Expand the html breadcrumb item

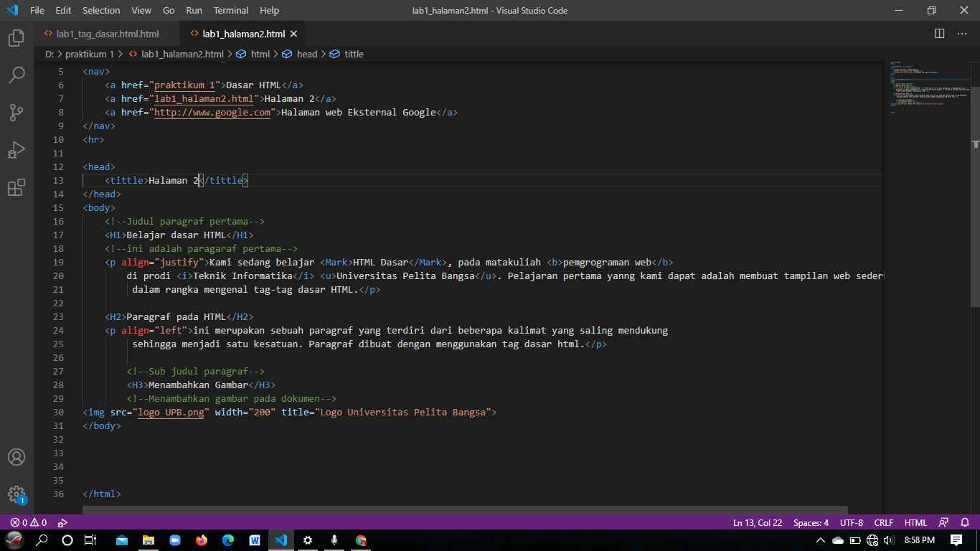pyautogui.click(x=260, y=54)
